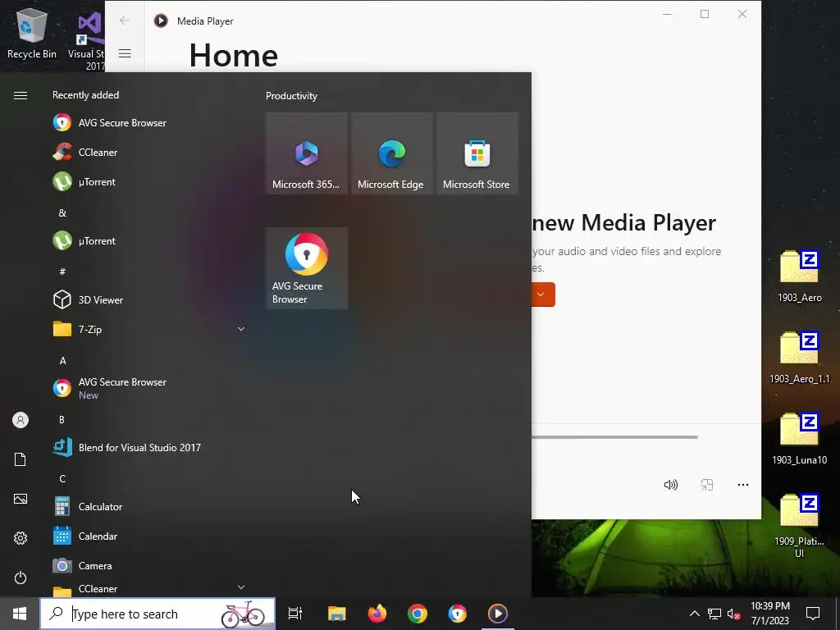The height and width of the screenshot is (630, 840).
Task: Select the Recycle Bin desktop icon
Action: 32,33
